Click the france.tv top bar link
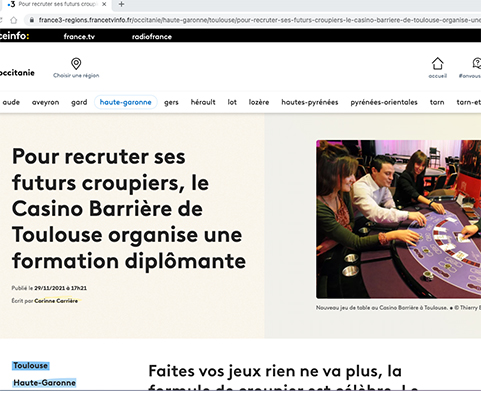481x400 pixels. (x=79, y=37)
